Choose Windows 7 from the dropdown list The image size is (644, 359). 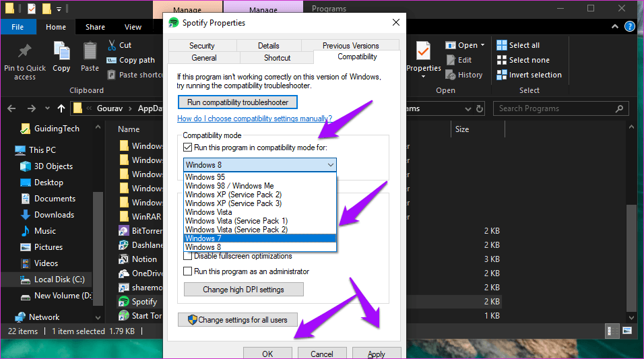click(x=259, y=238)
